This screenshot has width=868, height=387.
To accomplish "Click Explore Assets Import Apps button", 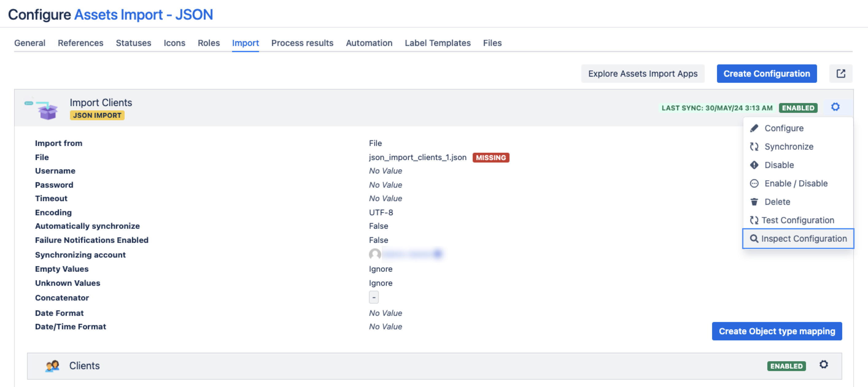I will tap(643, 73).
